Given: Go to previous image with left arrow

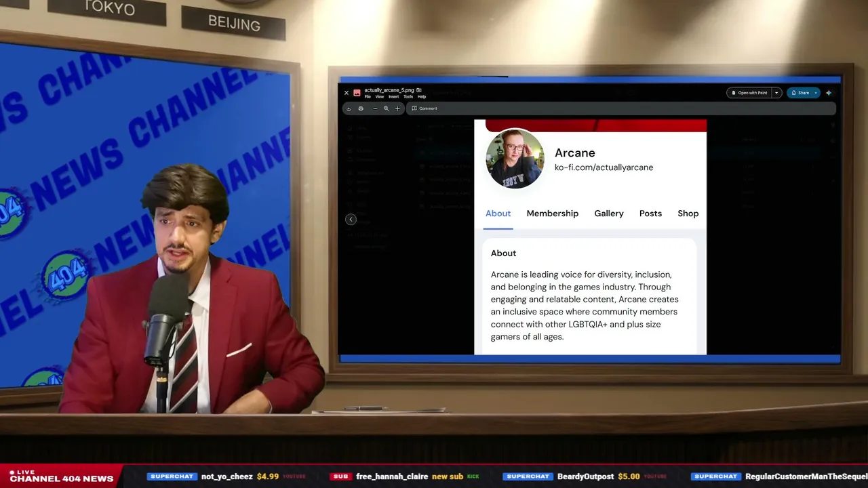Looking at the screenshot, I should click(351, 219).
